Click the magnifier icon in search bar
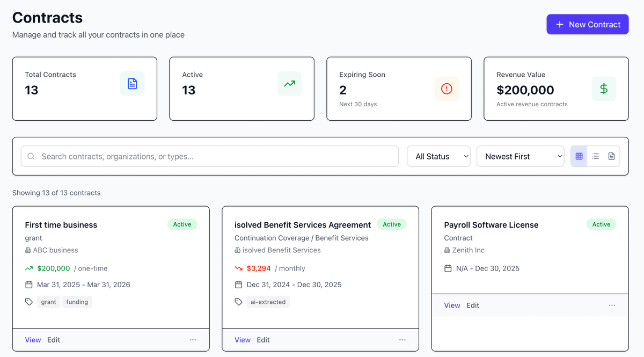This screenshot has height=357, width=644. 31,156
